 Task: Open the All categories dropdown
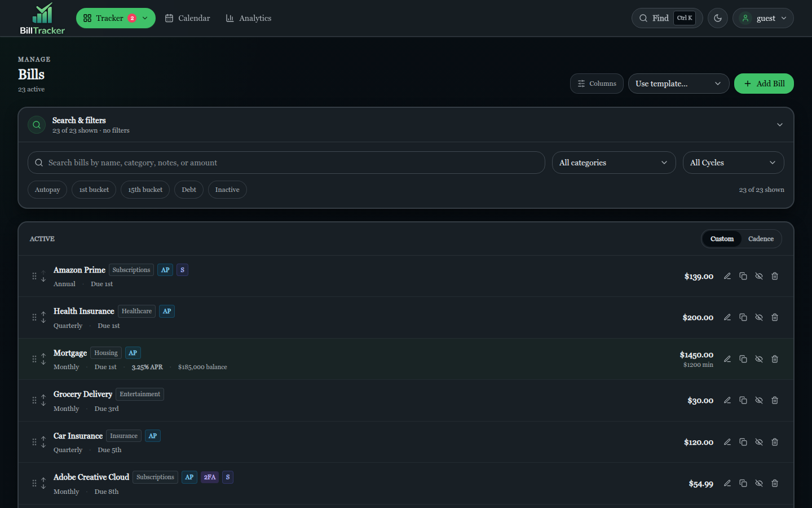tap(614, 163)
